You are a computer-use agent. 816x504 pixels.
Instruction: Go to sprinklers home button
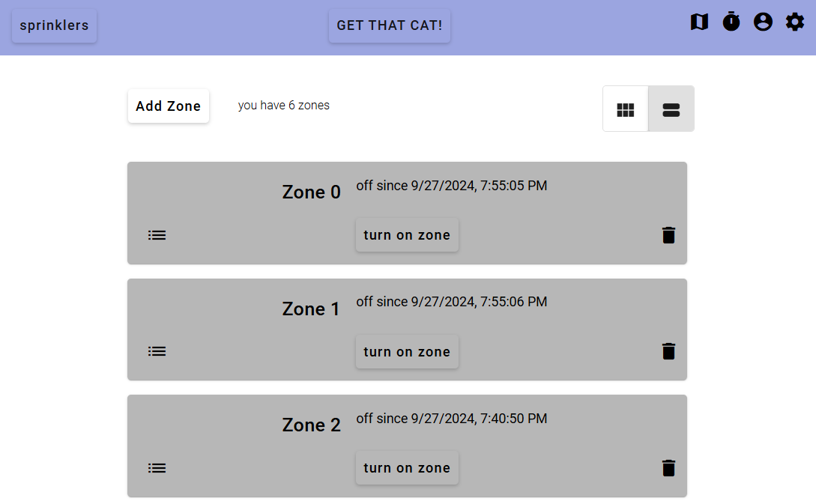point(54,25)
